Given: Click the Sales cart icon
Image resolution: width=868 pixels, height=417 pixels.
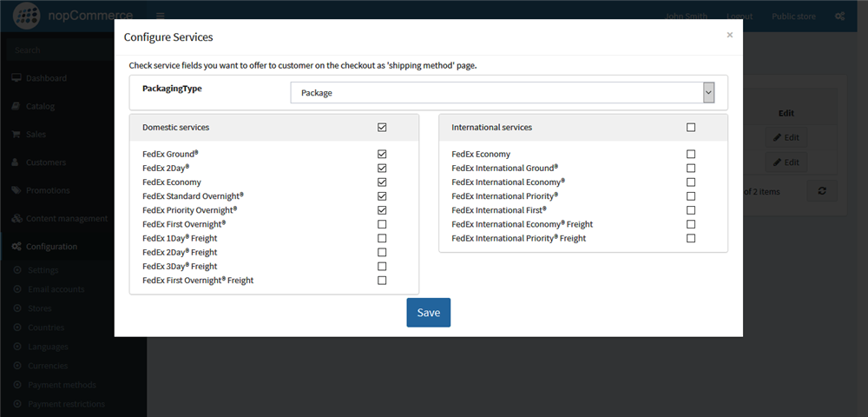Looking at the screenshot, I should 16,134.
